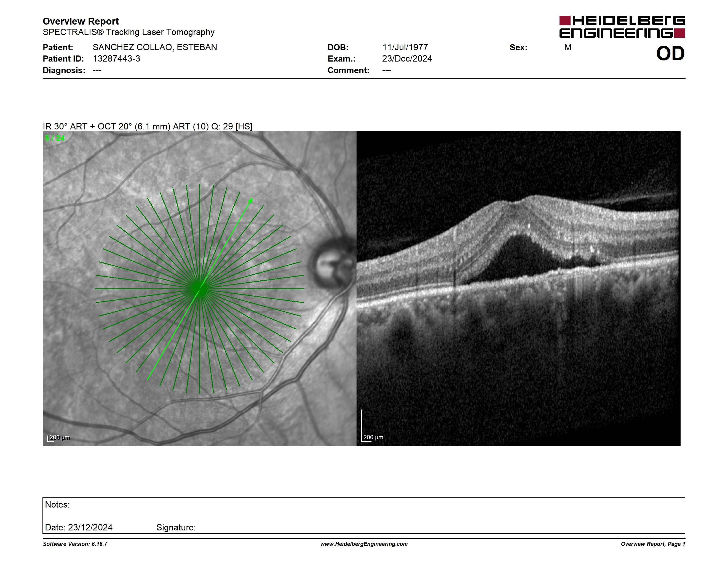Click the optic disc in fundus image

pos(333,264)
